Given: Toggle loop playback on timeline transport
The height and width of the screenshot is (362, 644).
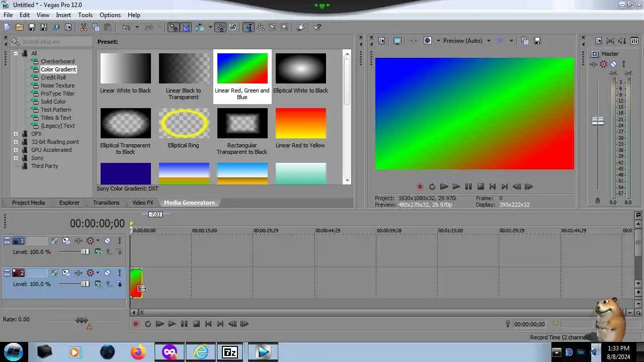Looking at the screenshot, I should tap(148, 324).
